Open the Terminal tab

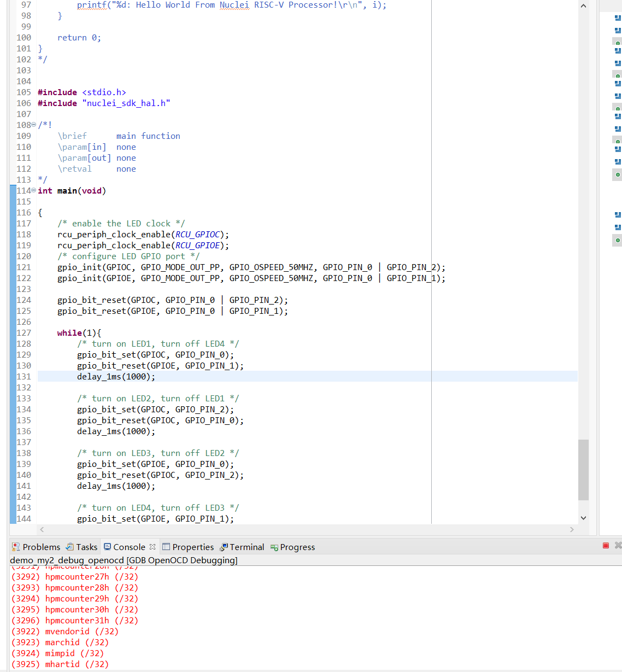click(x=242, y=547)
